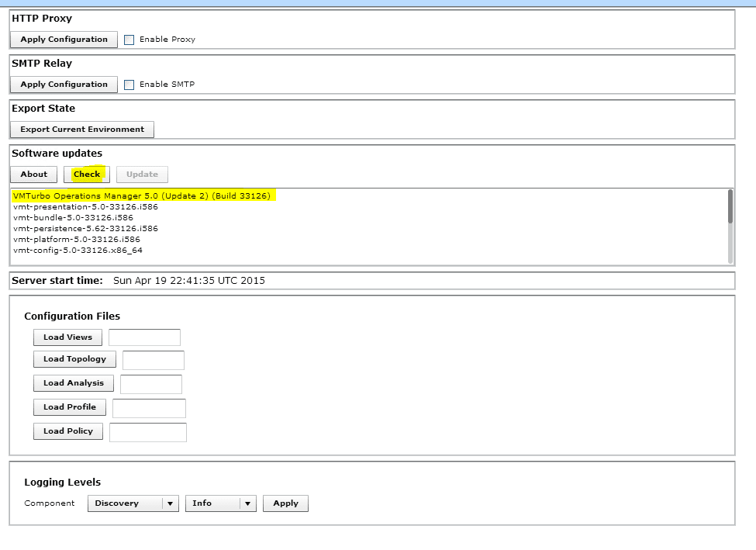Click the Load Profile button
Screen dimensions: 756x550
[70, 407]
